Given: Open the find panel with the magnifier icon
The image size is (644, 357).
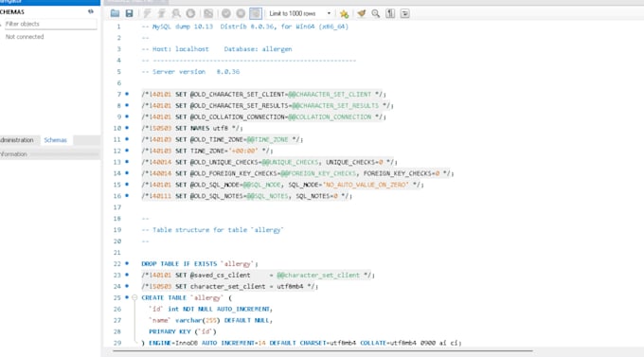Looking at the screenshot, I should [x=375, y=13].
